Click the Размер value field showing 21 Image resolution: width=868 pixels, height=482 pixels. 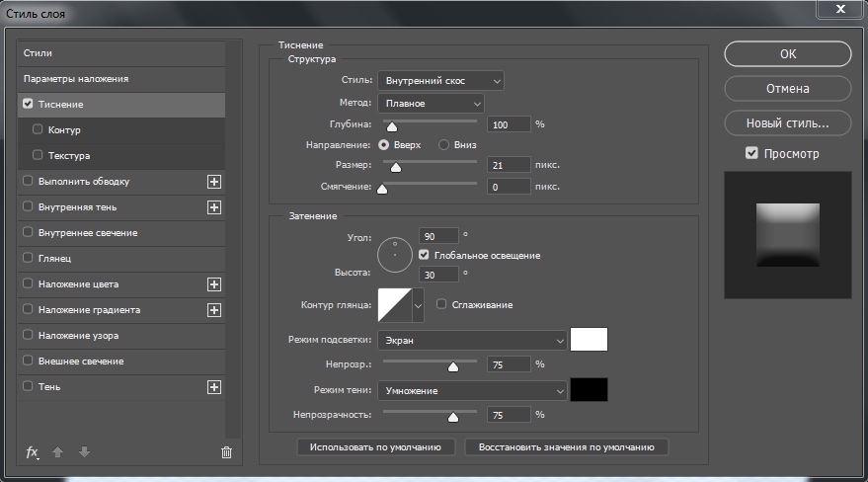pos(509,165)
